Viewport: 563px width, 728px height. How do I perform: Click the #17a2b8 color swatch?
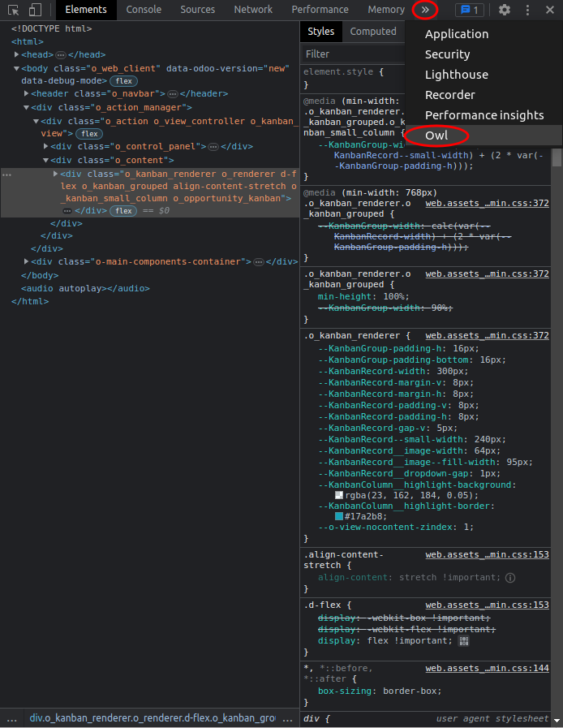(339, 515)
